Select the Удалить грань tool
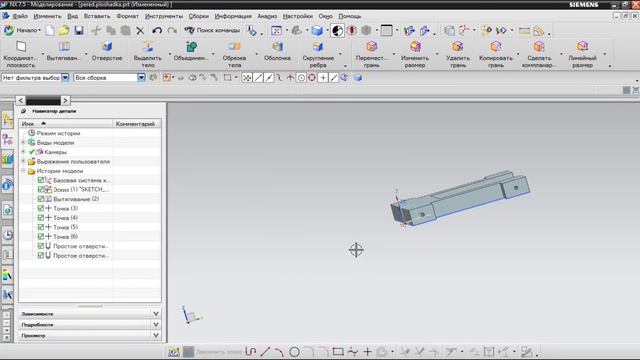Viewport: 640px width, 360px height. [458, 54]
